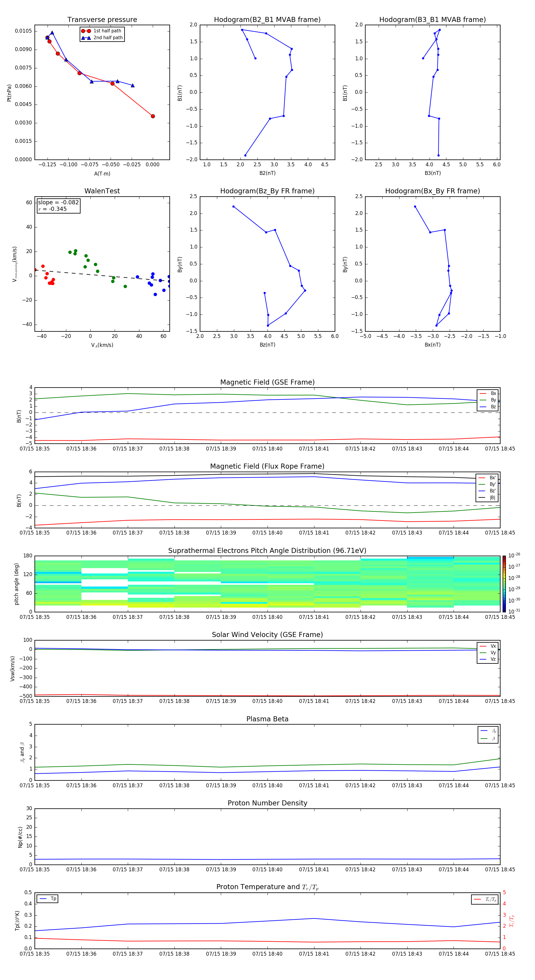
Task: Click the "Proton Temperature and Te/Tp" title
Action: tap(267, 887)
